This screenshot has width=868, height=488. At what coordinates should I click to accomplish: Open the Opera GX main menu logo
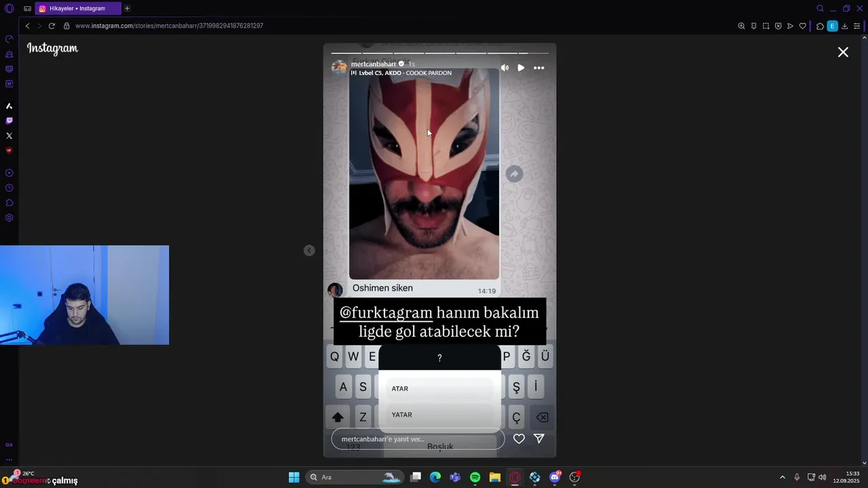tap(9, 9)
